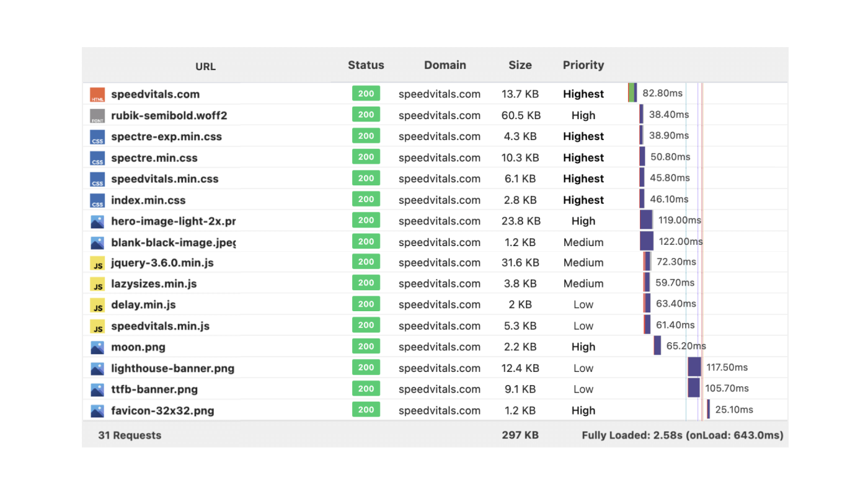Click the waterfall bar beside moon.png

657,347
